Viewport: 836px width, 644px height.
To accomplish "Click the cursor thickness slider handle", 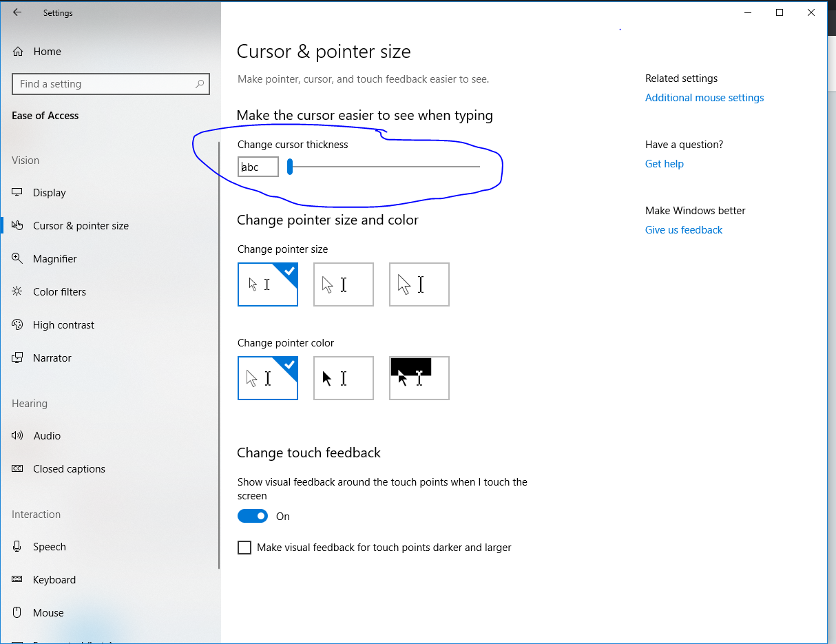I will point(290,167).
